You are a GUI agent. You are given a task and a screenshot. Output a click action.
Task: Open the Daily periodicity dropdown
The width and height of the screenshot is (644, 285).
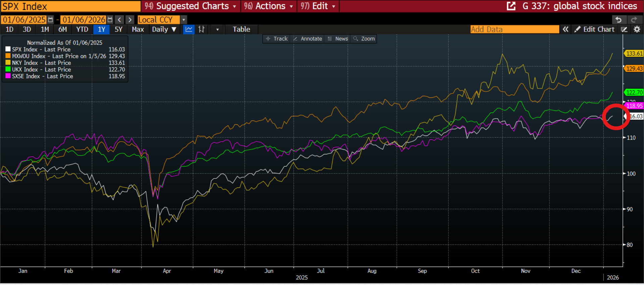coord(164,29)
